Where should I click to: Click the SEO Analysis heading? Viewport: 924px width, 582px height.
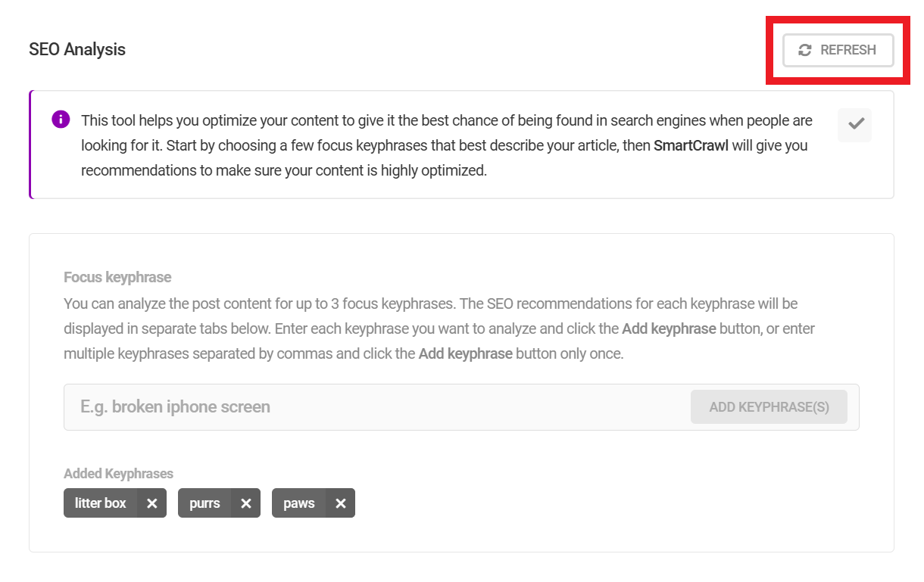coord(77,50)
